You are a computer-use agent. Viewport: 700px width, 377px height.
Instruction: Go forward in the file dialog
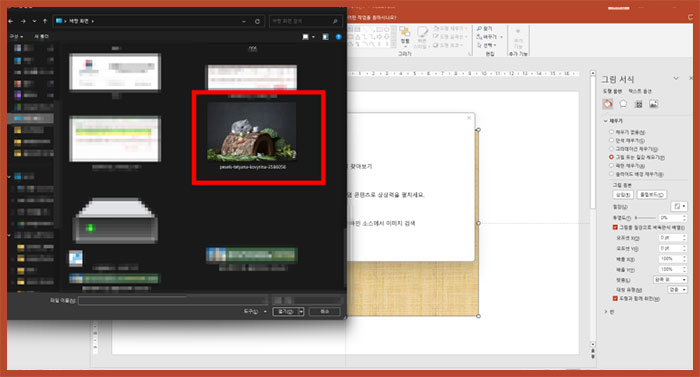(x=23, y=21)
